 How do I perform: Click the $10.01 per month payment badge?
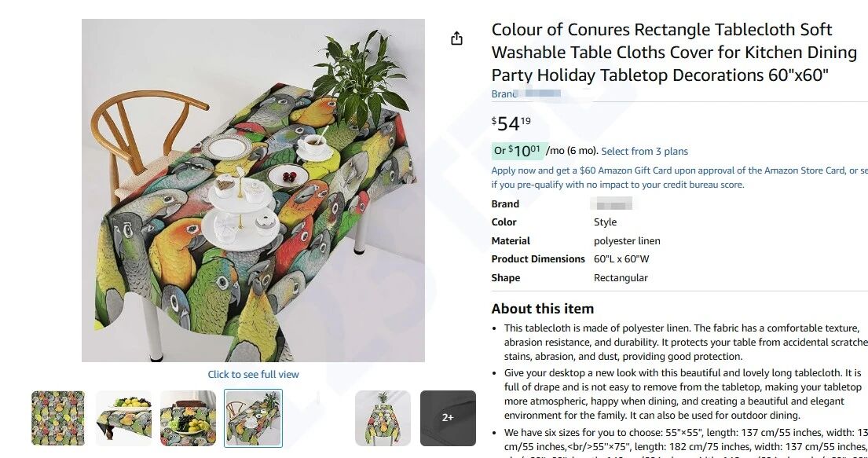click(518, 151)
